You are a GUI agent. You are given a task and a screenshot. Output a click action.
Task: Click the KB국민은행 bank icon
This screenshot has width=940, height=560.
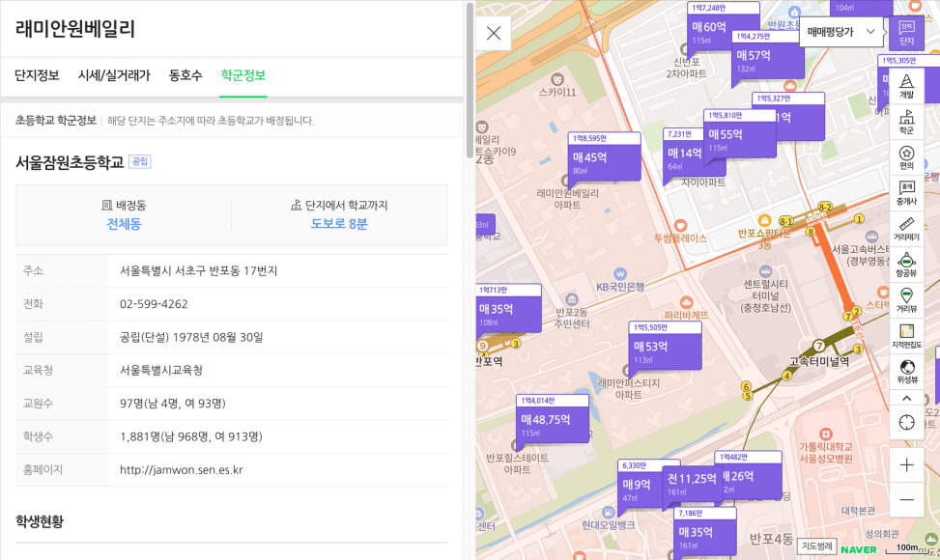620,273
